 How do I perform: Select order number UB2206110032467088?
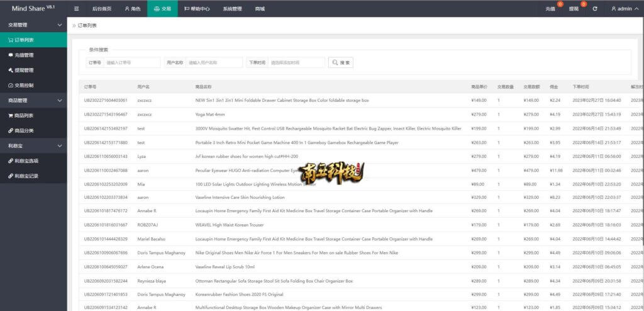click(x=106, y=171)
